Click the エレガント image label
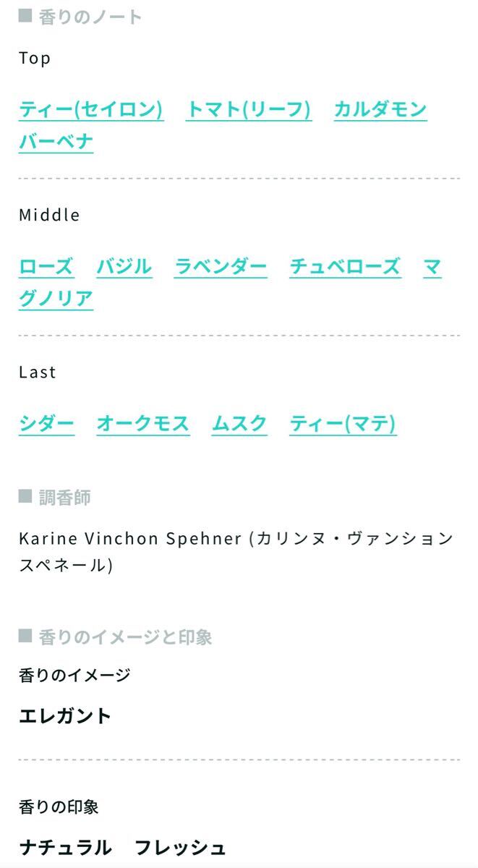Screen dimensions: 478x868 click(65, 716)
